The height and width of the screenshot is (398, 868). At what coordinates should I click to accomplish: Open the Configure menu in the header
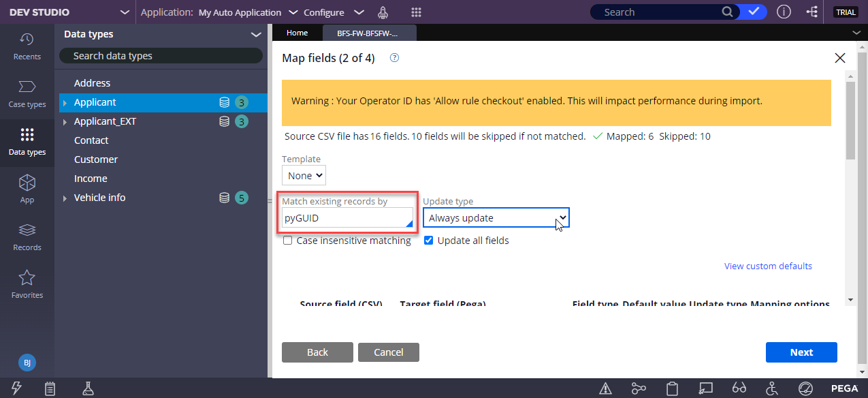click(x=331, y=12)
